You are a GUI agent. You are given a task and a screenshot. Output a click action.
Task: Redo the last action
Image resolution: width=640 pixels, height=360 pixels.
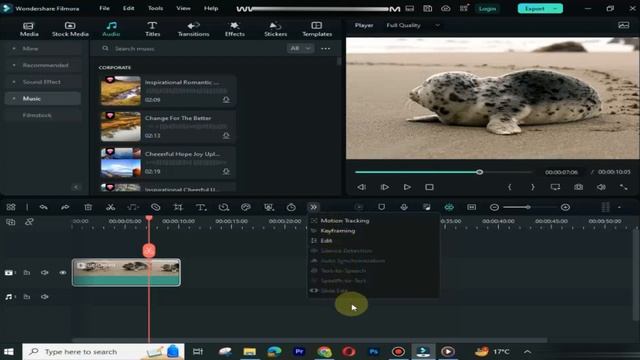tap(65, 207)
